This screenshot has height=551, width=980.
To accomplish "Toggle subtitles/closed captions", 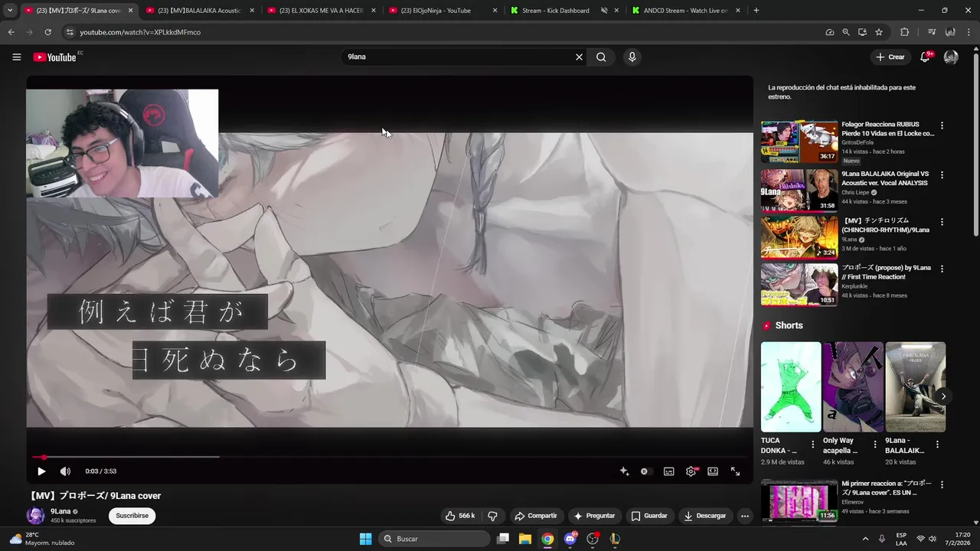I will click(x=668, y=471).
